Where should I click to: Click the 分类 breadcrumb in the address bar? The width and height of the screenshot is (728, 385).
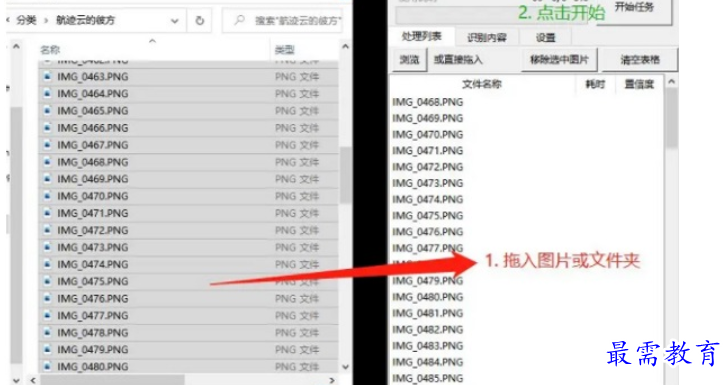pos(26,20)
